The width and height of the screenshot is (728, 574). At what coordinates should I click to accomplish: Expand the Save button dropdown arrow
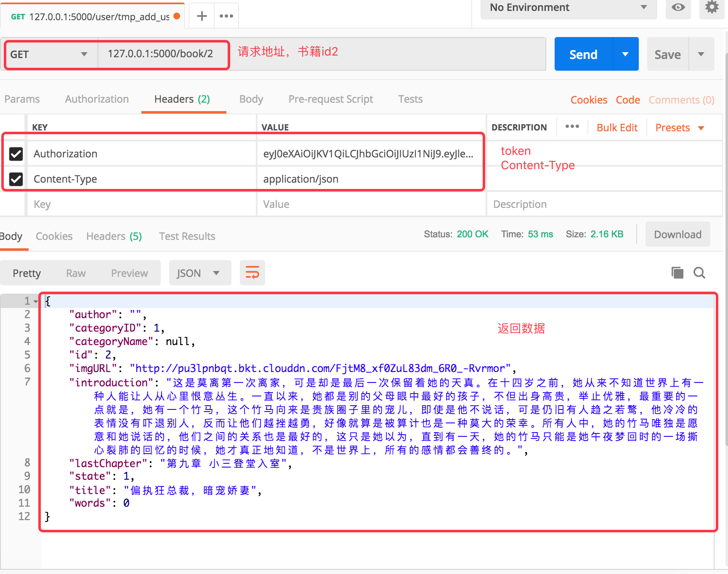click(701, 54)
